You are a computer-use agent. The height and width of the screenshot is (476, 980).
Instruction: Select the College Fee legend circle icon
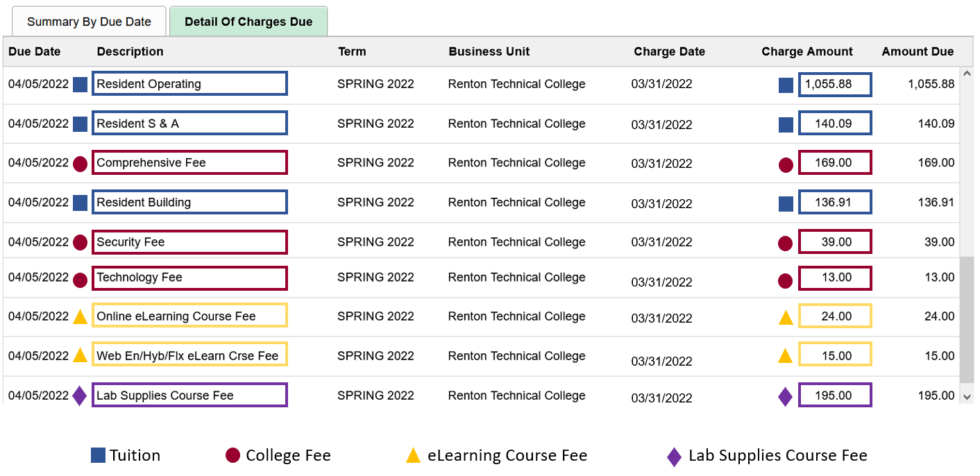(233, 455)
